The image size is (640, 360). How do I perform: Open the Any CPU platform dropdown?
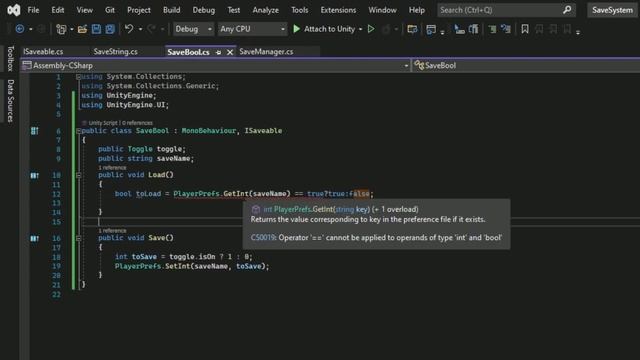pos(252,29)
